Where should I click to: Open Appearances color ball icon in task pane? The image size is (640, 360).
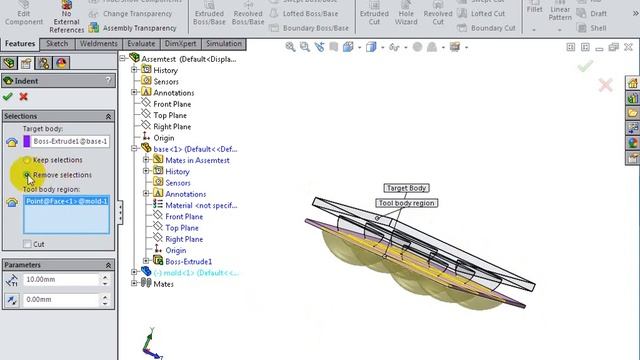(633, 142)
